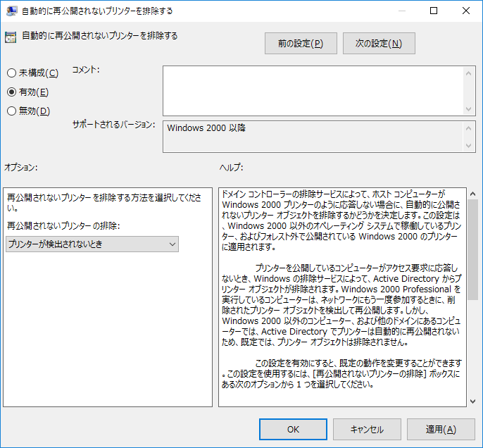Apply changes with 適用 button
The height and width of the screenshot is (448, 483).
441,429
